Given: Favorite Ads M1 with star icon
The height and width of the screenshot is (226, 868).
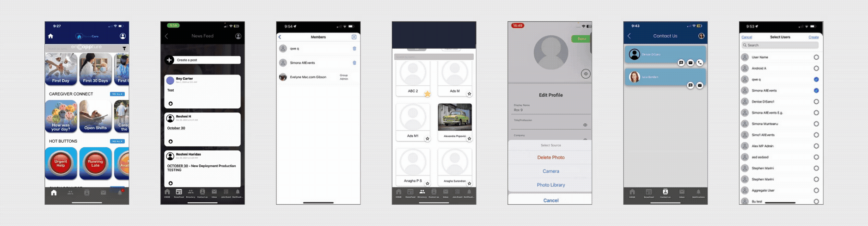Looking at the screenshot, I should click(428, 138).
